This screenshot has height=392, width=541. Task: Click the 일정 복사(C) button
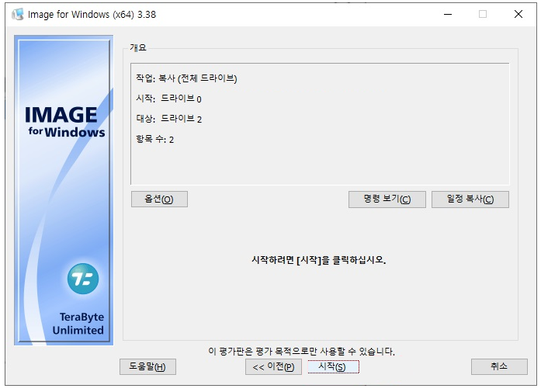pyautogui.click(x=470, y=199)
